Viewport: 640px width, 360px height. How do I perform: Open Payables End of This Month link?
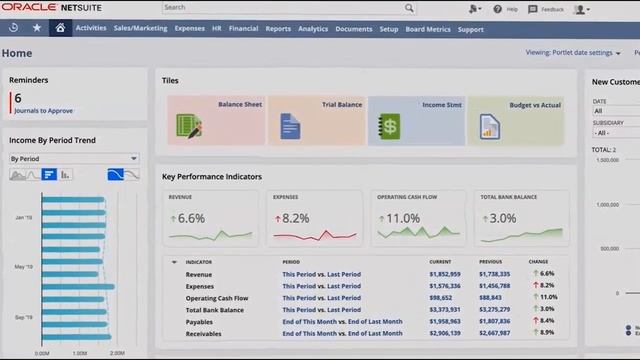pyautogui.click(x=342, y=322)
